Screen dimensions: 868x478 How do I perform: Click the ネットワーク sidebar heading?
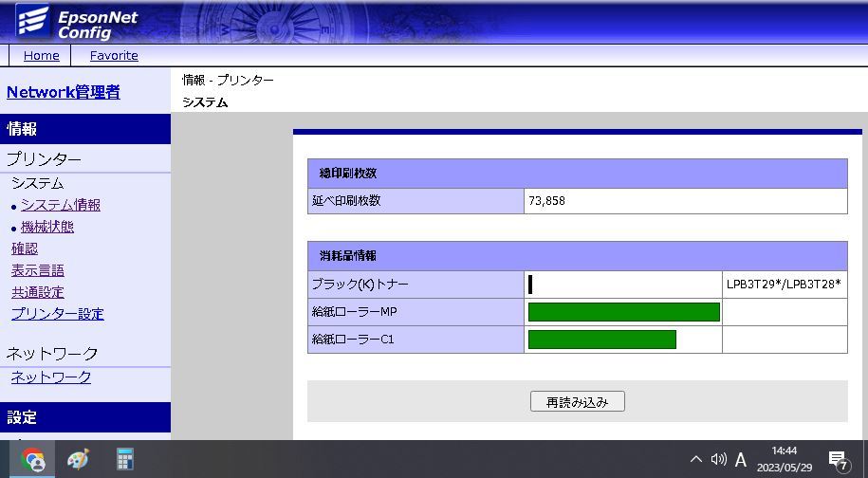52,354
